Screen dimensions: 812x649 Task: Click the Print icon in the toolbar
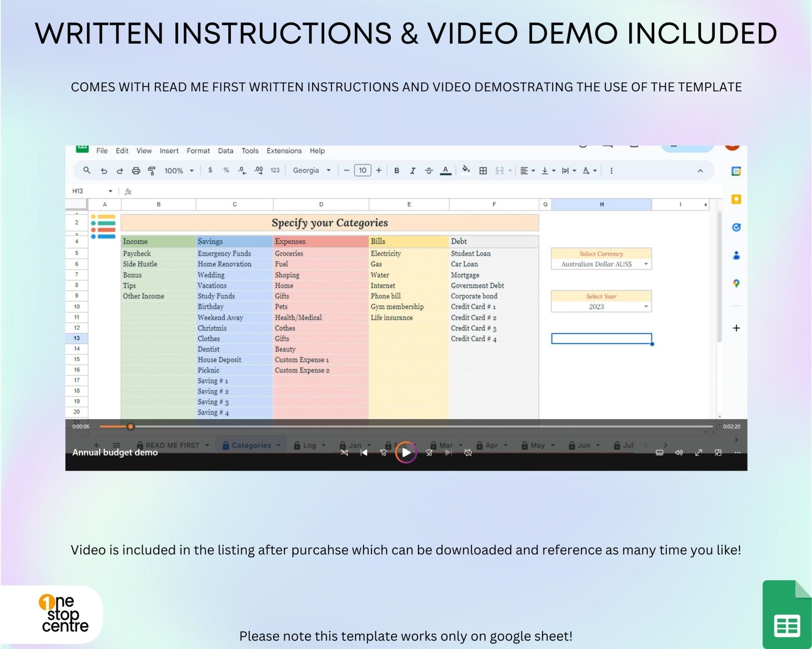click(136, 170)
